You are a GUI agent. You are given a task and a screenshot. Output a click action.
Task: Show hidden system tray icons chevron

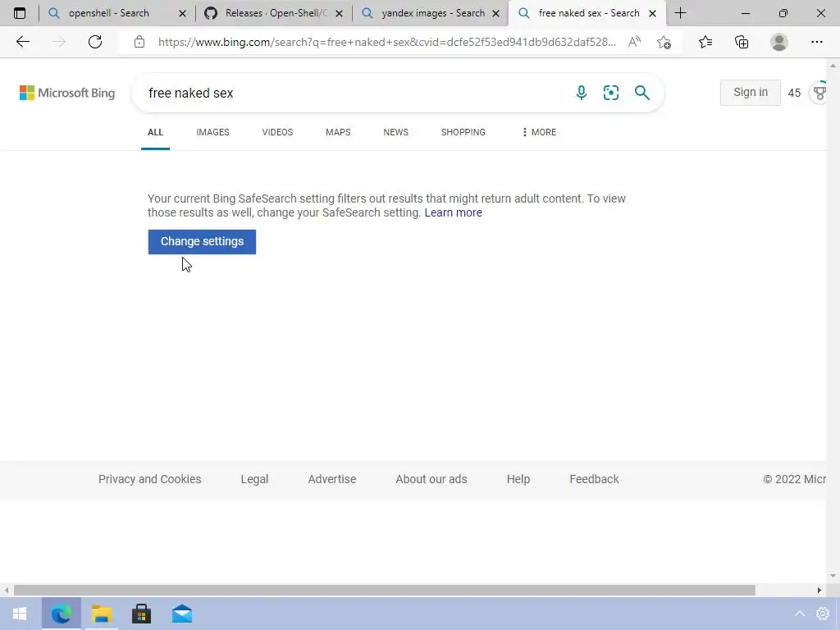pos(800,614)
